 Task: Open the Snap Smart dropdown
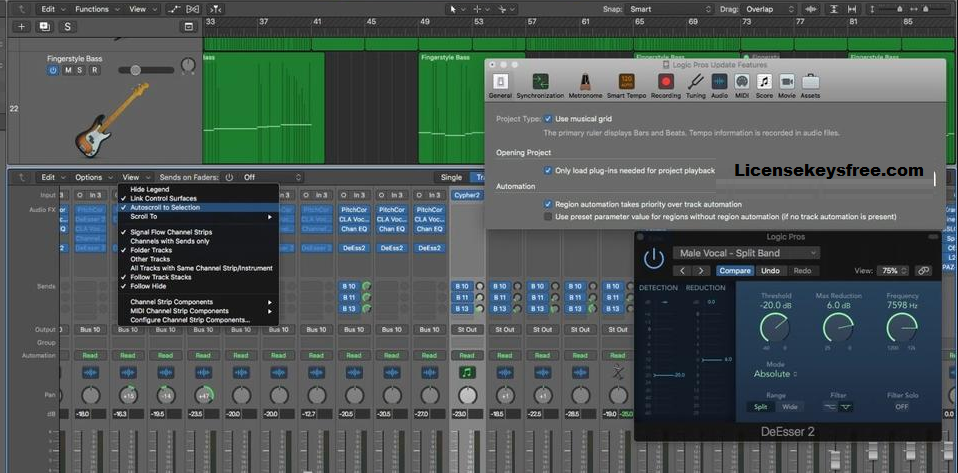pyautogui.click(x=671, y=9)
